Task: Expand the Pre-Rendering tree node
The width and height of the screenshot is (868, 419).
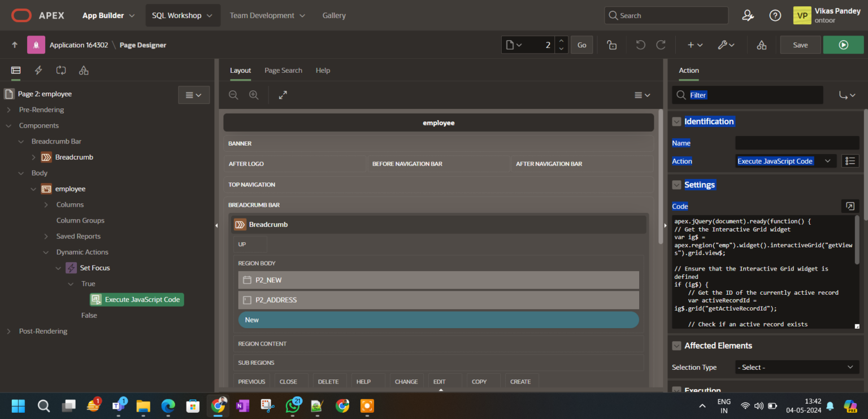Action: (x=8, y=110)
